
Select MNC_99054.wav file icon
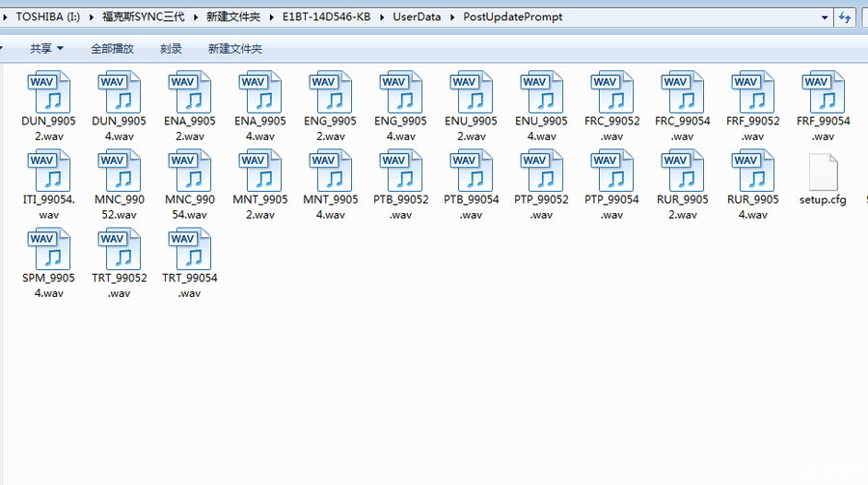coord(189,171)
